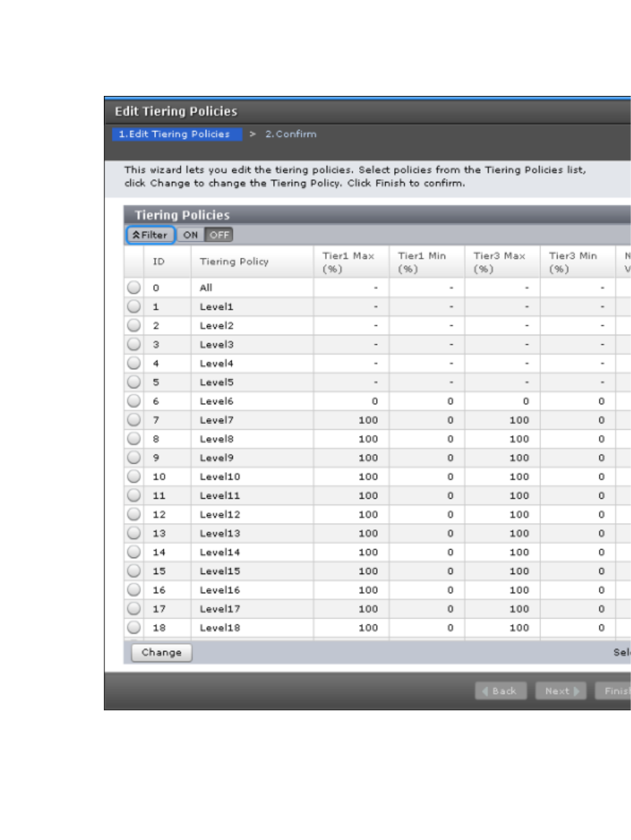This screenshot has width=631, height=840.
Task: Click the 'Level15' policy name
Action: [x=220, y=571]
